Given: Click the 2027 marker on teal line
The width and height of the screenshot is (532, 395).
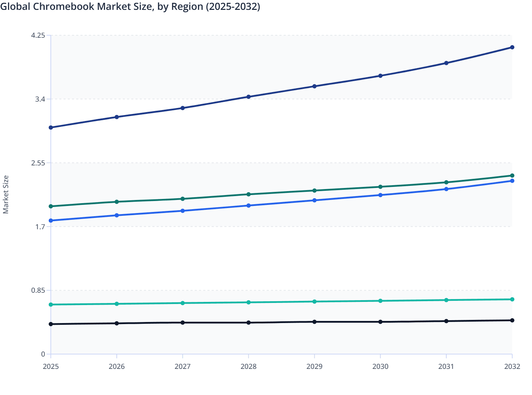Looking at the screenshot, I should (x=182, y=303).
